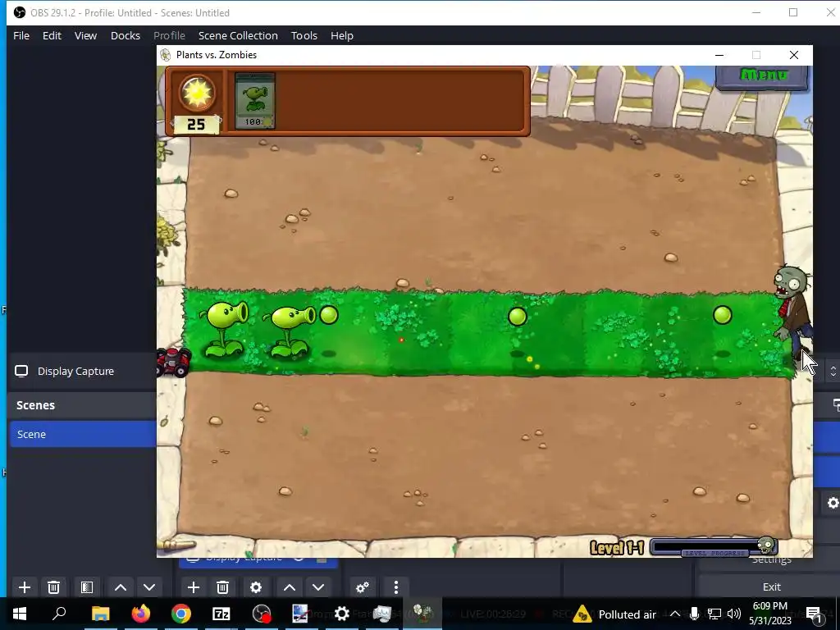Open the Tools menu in OBS
The height and width of the screenshot is (630, 840).
point(304,35)
